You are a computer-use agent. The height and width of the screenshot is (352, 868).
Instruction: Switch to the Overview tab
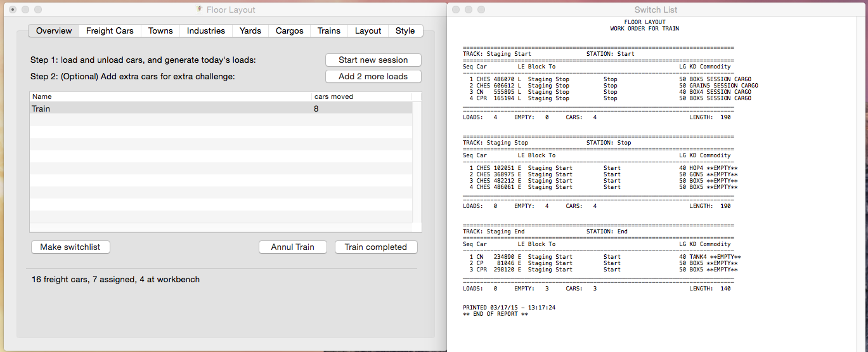point(54,30)
